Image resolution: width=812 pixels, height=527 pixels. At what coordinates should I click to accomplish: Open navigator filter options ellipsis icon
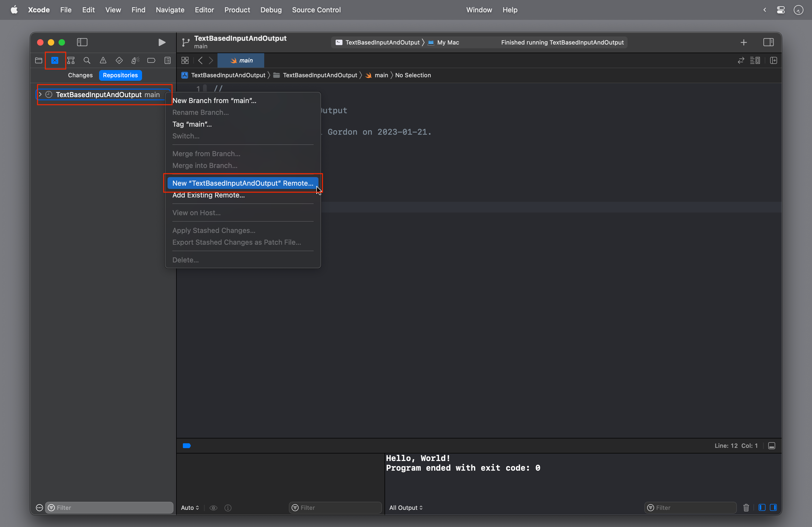click(x=39, y=508)
